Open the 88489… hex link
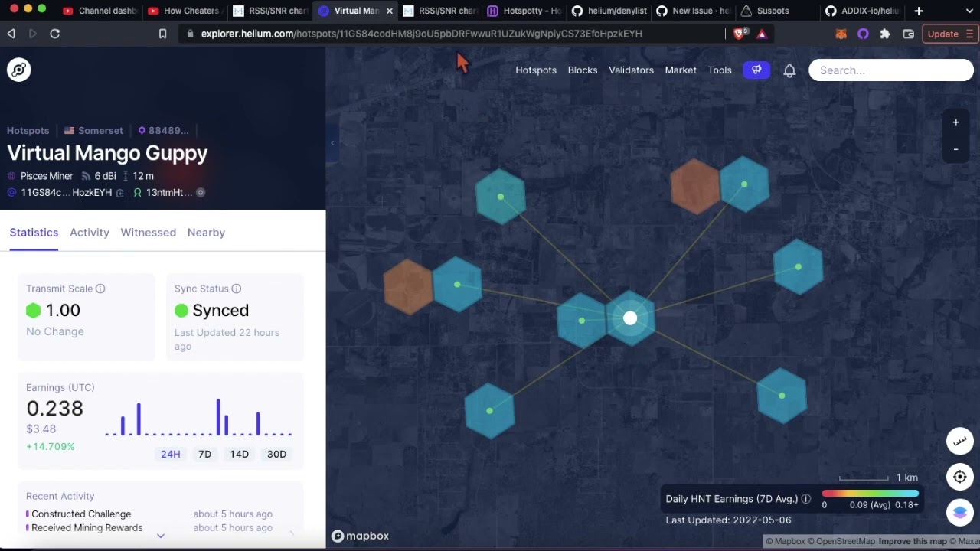The width and height of the screenshot is (980, 551). click(163, 131)
